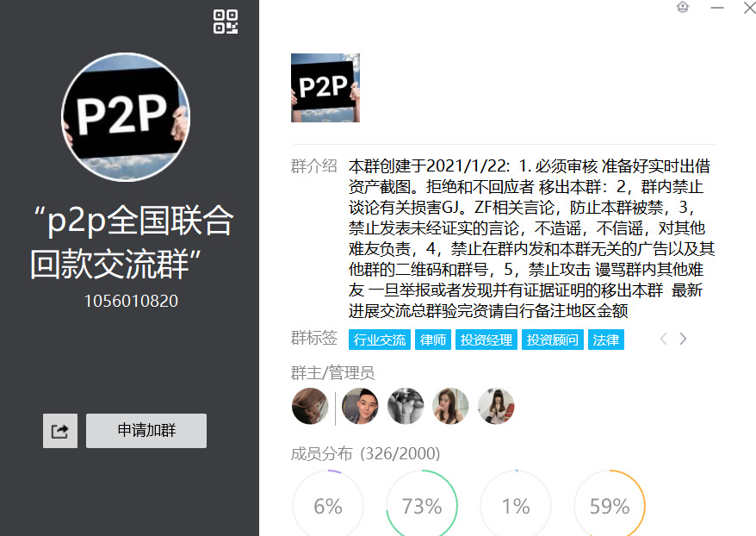
Task: Select the 投资顾问 group tag
Action: (x=553, y=340)
